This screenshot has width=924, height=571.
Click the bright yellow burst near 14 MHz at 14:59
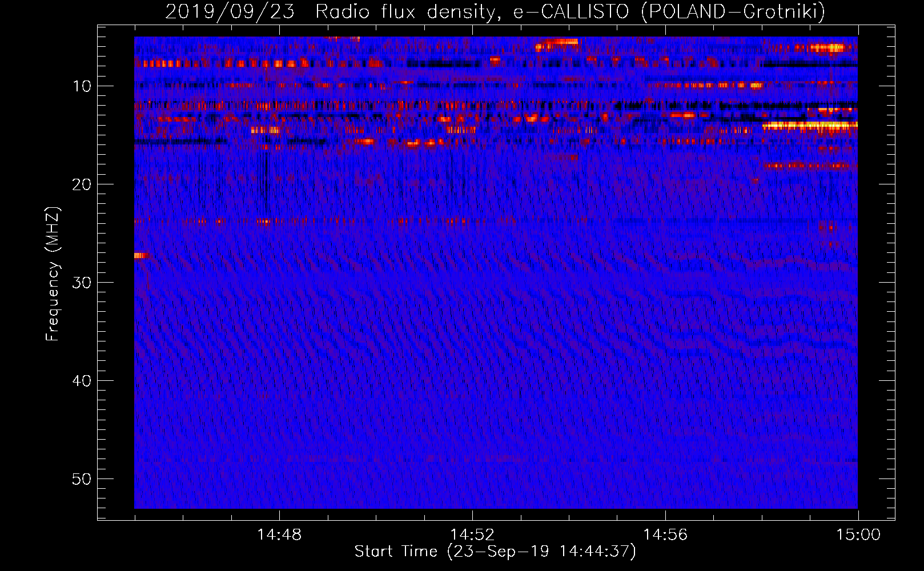click(810, 125)
